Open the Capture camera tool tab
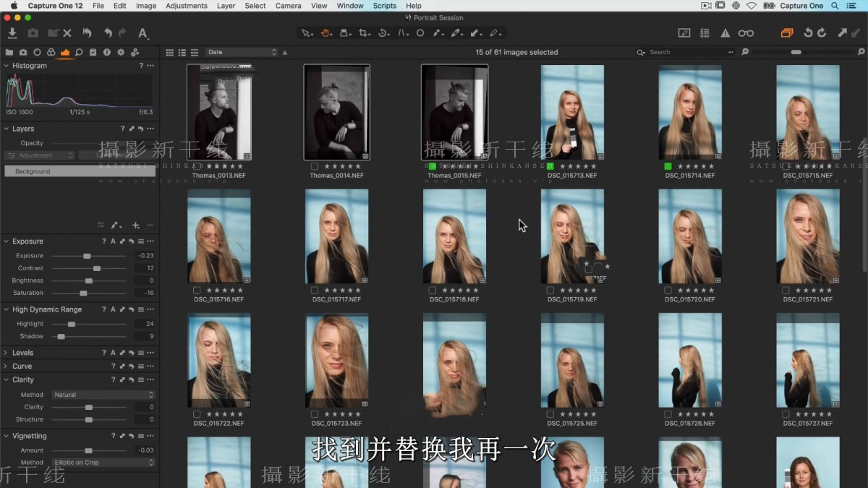Screen dimensions: 868x488 [23, 52]
